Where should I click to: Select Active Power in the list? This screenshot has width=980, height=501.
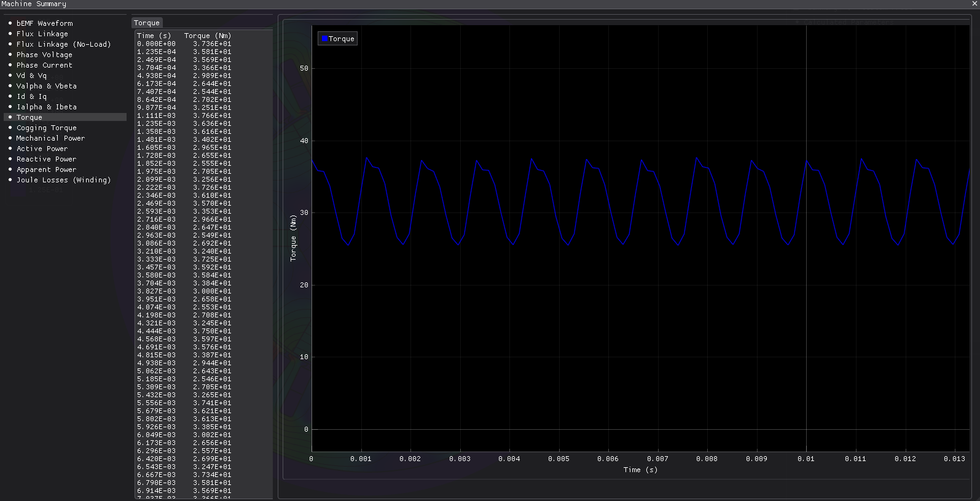tap(42, 149)
